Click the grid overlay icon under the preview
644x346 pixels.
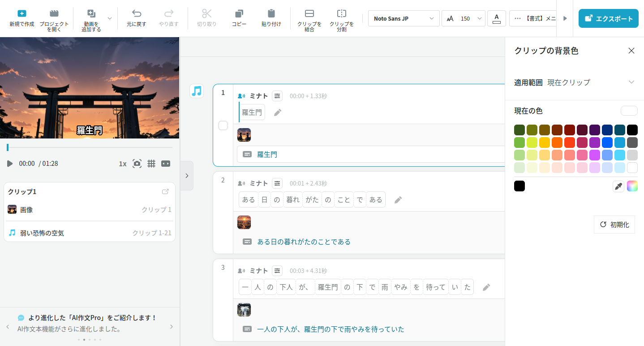pos(151,164)
